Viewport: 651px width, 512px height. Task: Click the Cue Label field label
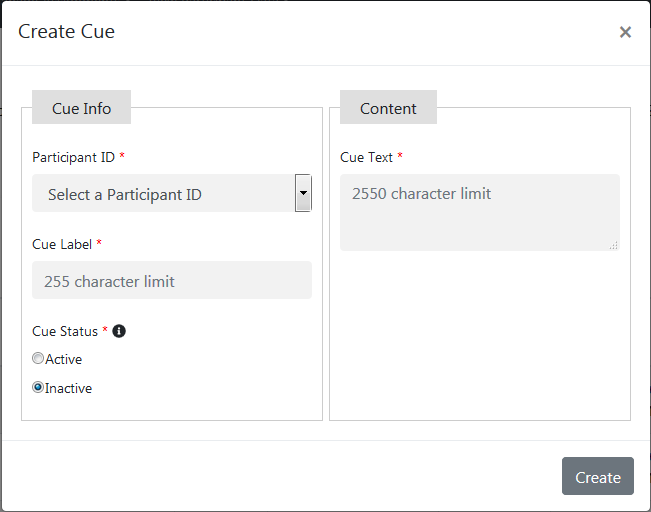[62, 244]
